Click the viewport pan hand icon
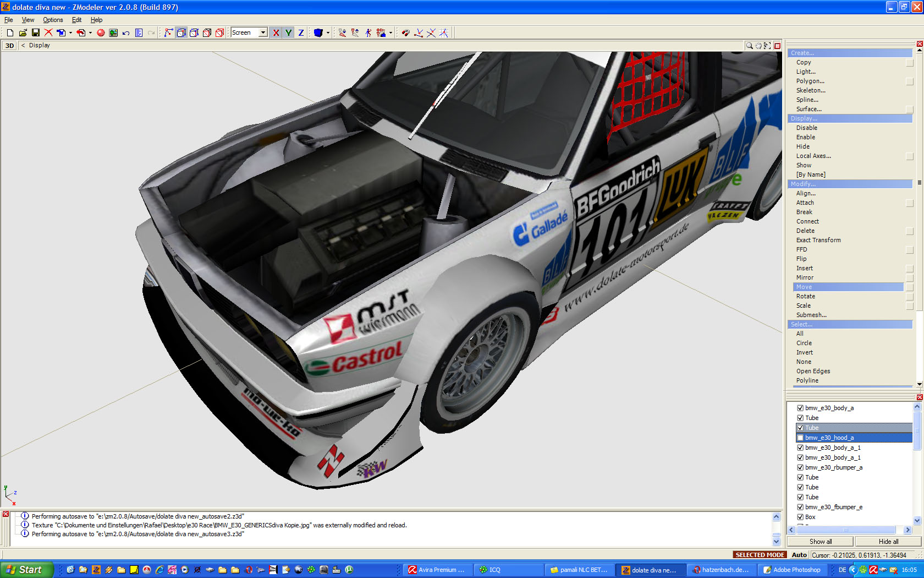The image size is (924, 578). click(x=758, y=46)
